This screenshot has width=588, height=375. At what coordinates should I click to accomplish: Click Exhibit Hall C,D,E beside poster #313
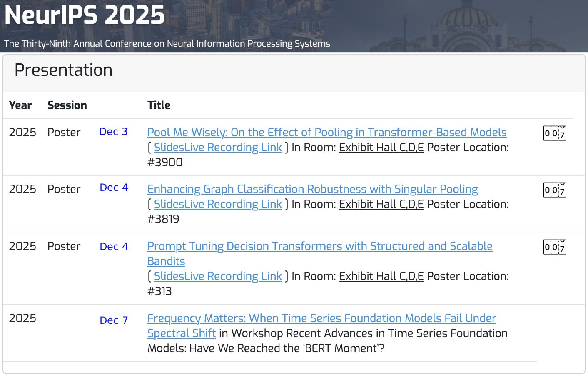[381, 276]
